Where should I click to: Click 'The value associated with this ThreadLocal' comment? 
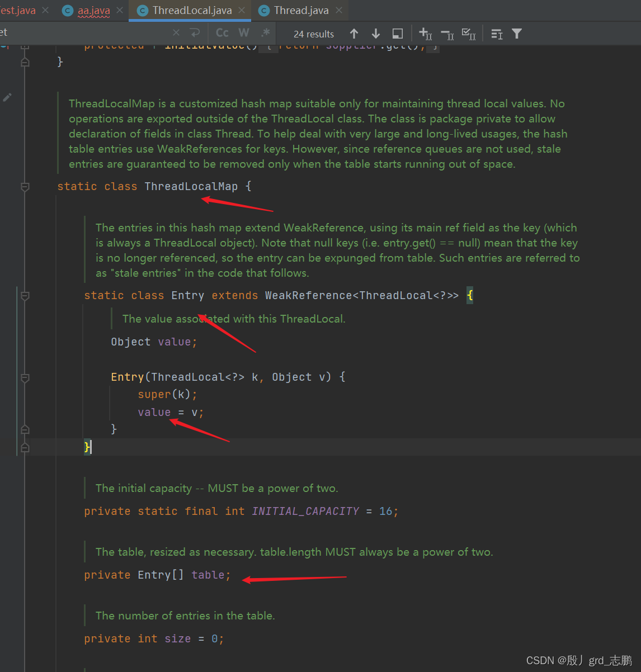click(x=234, y=319)
